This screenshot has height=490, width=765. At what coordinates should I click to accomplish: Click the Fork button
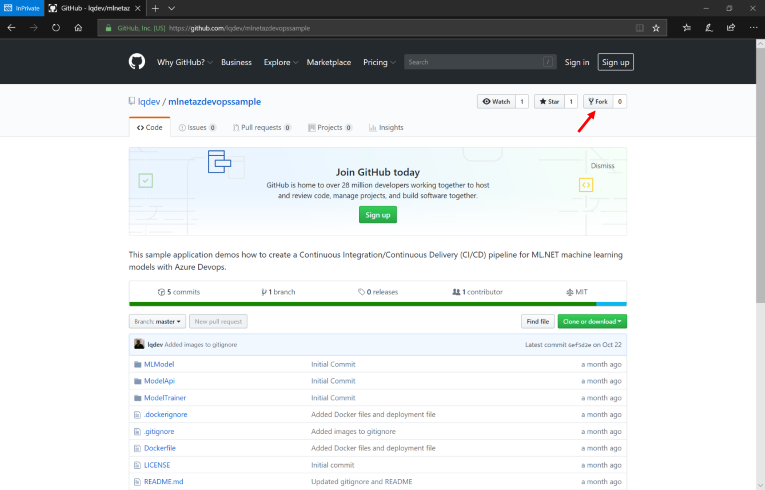(x=598, y=101)
